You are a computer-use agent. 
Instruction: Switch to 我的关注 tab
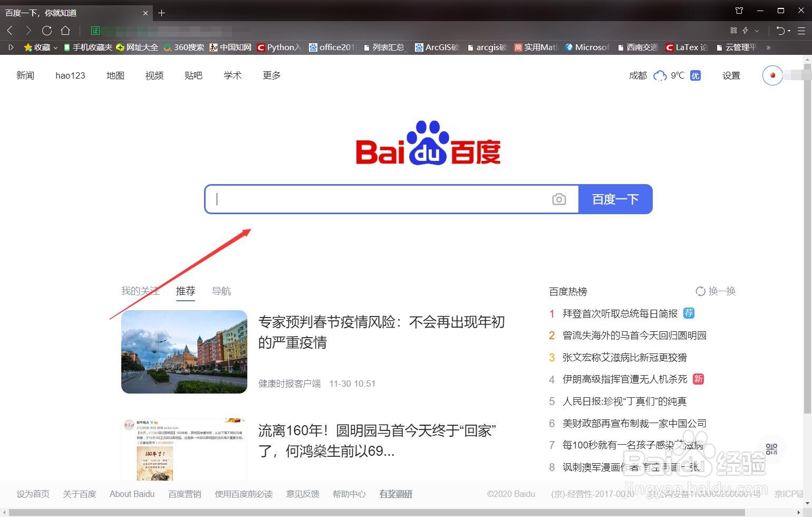(140, 291)
